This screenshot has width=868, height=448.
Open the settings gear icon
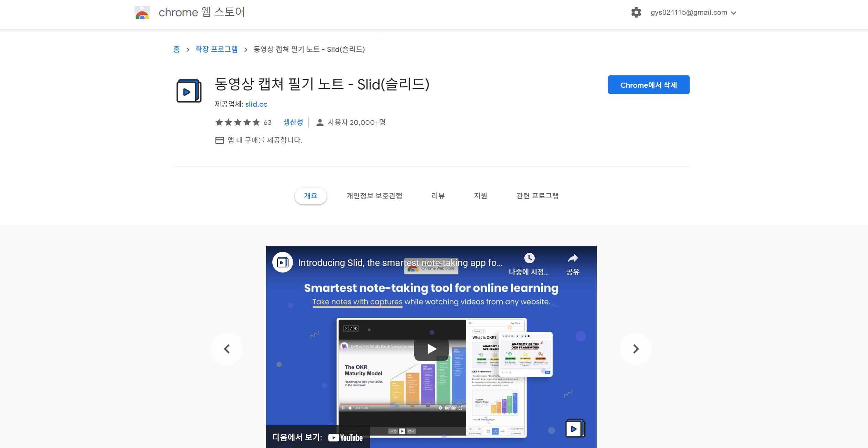(636, 13)
